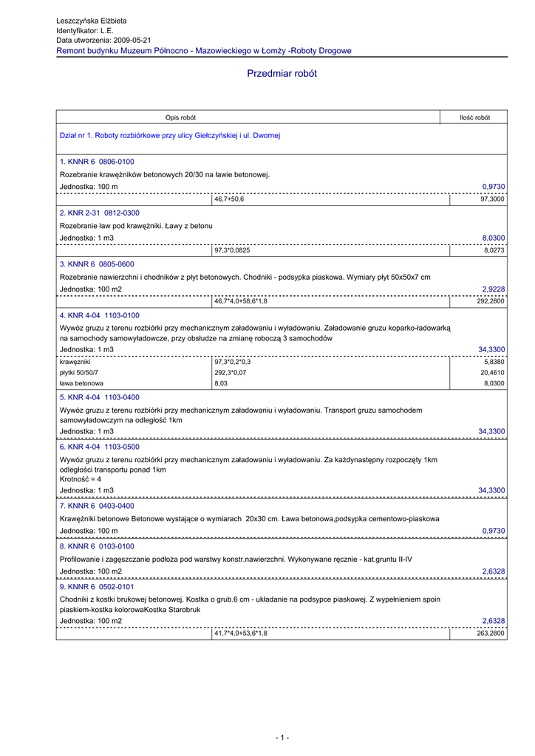Click the 'Krotność = 4' line

coord(81,479)
